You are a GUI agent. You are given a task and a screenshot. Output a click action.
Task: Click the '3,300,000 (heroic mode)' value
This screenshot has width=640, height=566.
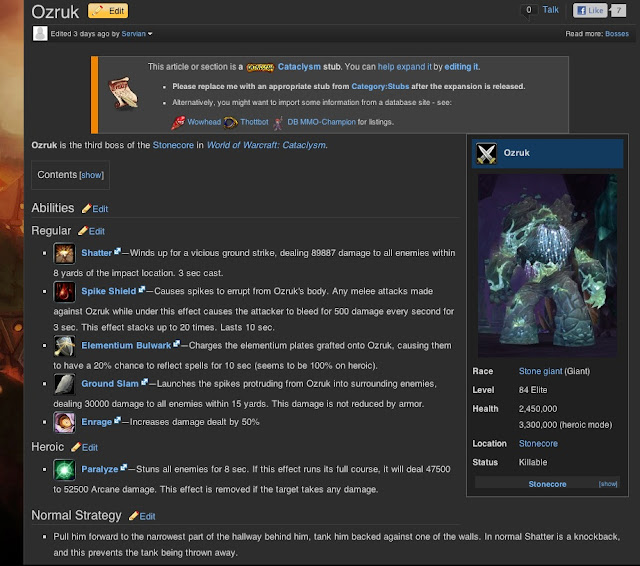point(565,425)
